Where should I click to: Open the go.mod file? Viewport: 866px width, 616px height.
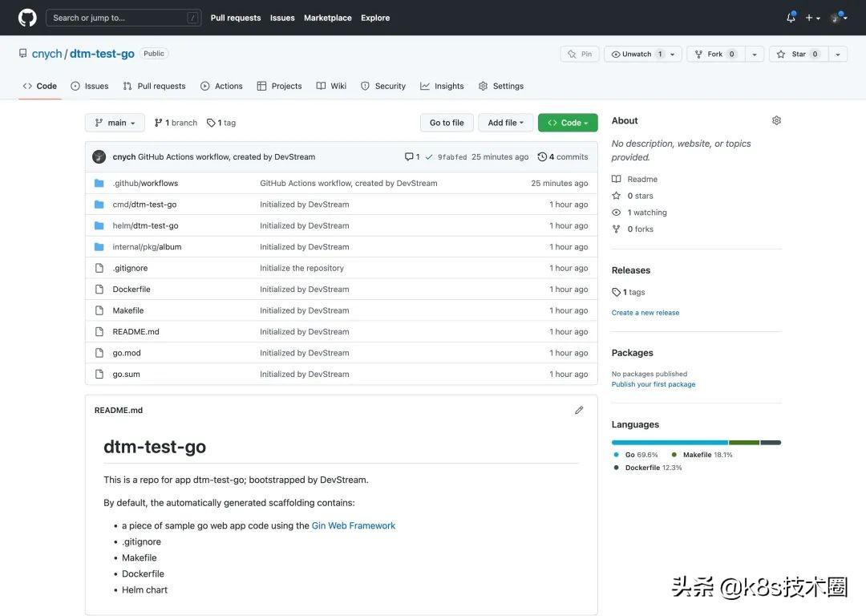coord(127,352)
